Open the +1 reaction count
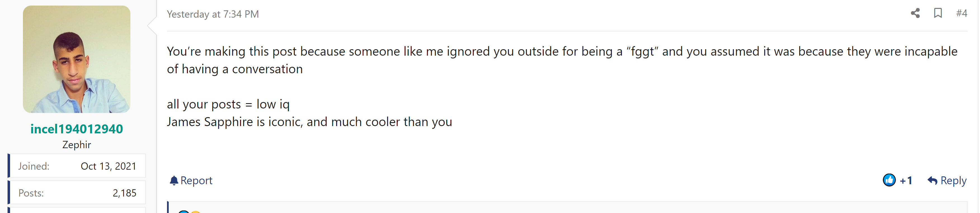Screen dimensions: 980x213 coord(906,180)
